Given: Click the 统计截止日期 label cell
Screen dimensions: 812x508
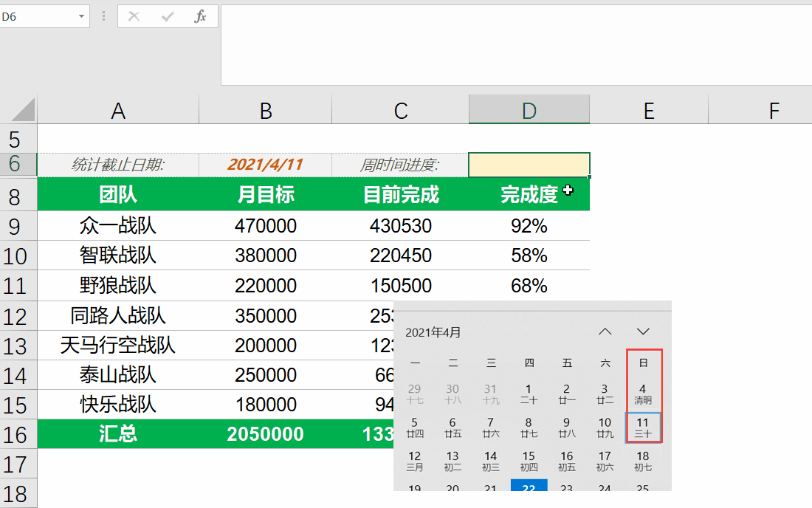Looking at the screenshot, I should tap(118, 165).
